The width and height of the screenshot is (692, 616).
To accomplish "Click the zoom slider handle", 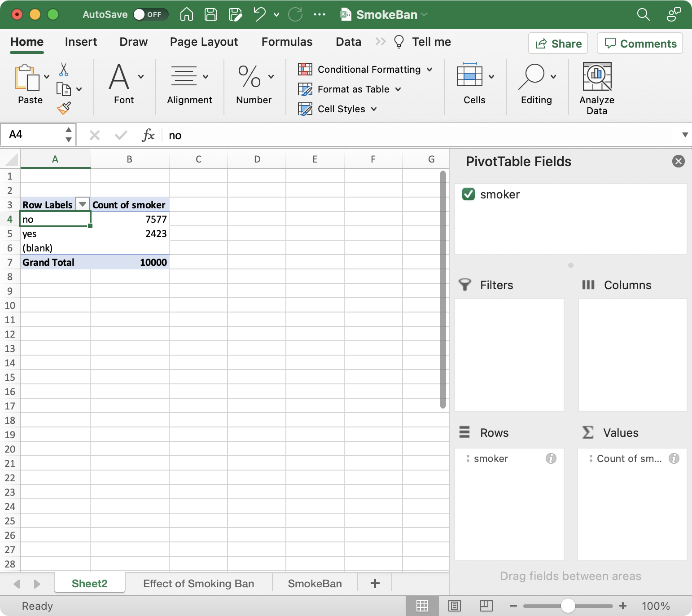I will tap(568, 606).
